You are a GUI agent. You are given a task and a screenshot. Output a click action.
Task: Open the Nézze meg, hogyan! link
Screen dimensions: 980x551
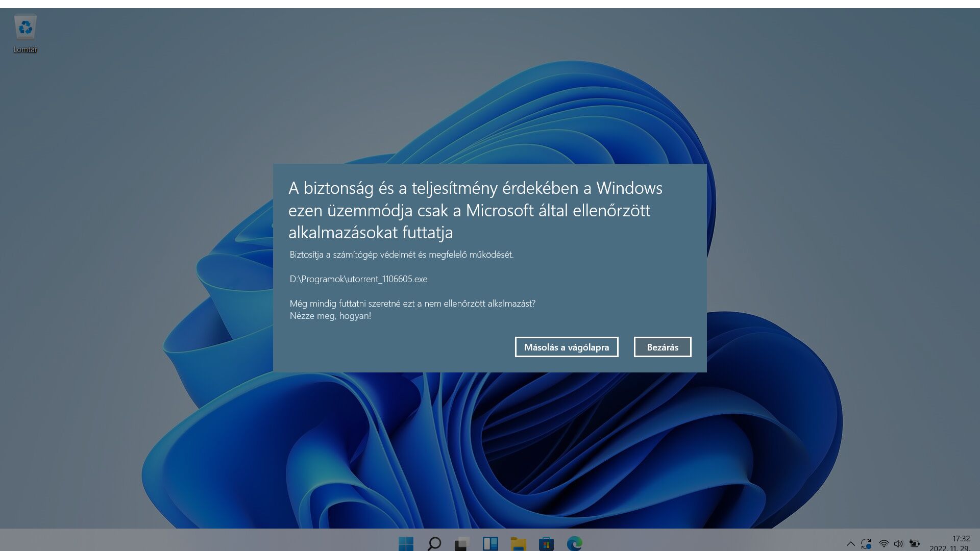pos(330,316)
